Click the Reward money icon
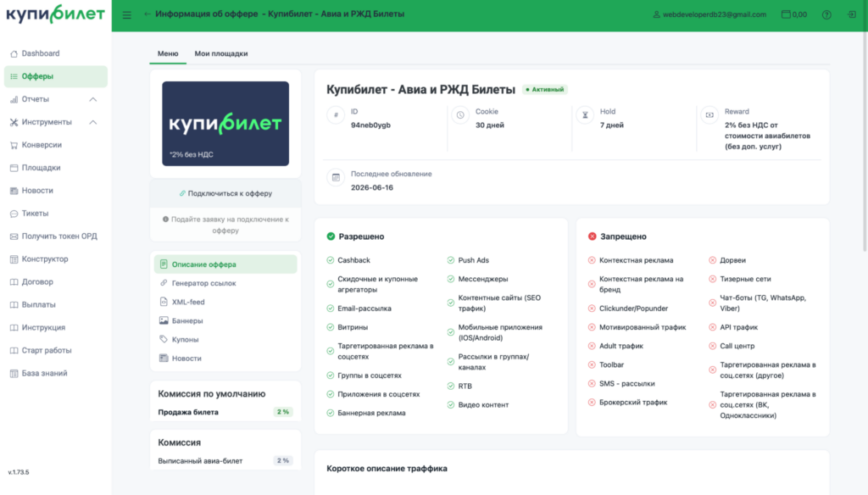The height and width of the screenshot is (495, 868). pyautogui.click(x=709, y=115)
